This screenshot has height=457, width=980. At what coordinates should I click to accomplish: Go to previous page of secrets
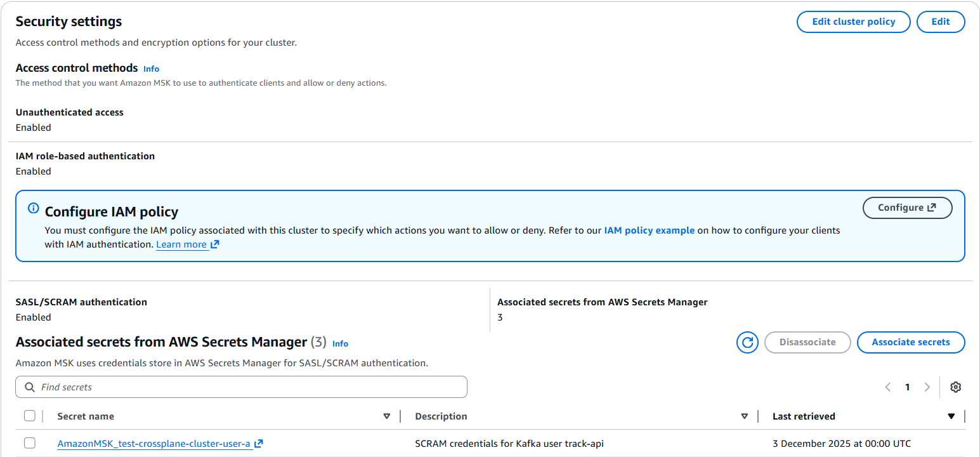(887, 387)
